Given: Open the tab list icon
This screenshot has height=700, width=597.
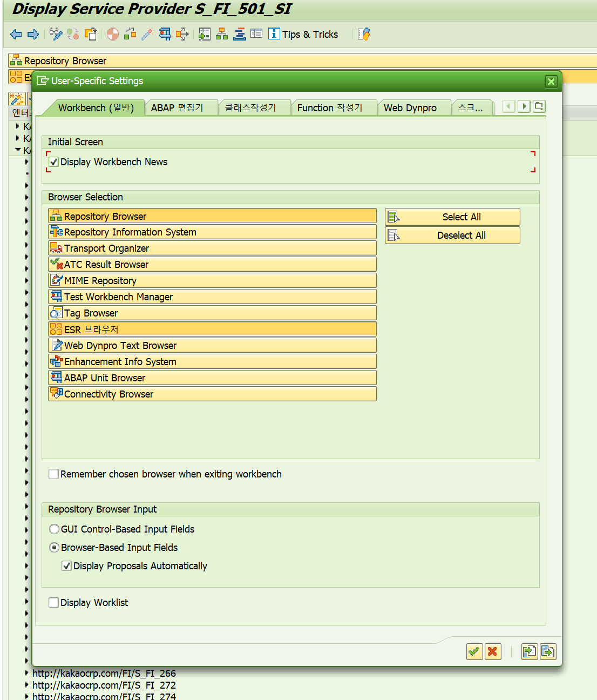Looking at the screenshot, I should pos(539,106).
